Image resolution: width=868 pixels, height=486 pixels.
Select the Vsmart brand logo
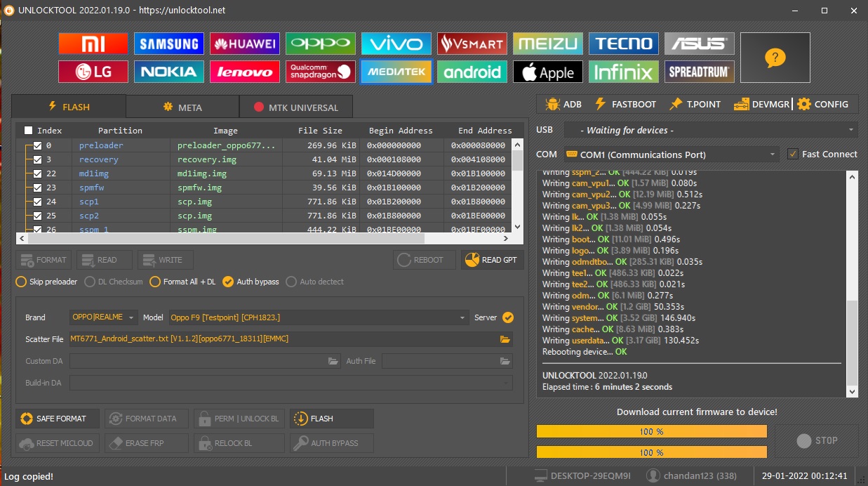point(472,44)
